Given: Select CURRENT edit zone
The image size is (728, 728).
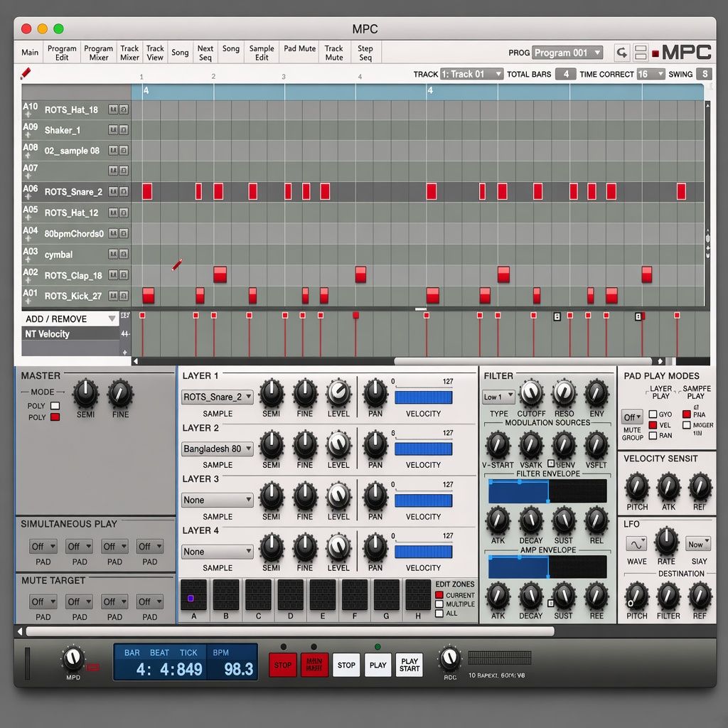Looking at the screenshot, I should point(439,595).
